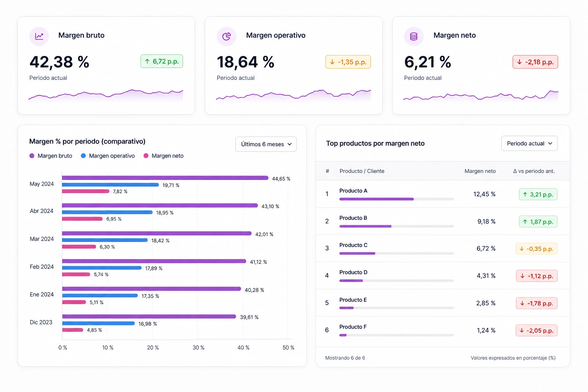Viewport: 588px width, 392px height.
Task: Click Producto D's -1,12 p.p. badge
Action: tap(537, 276)
